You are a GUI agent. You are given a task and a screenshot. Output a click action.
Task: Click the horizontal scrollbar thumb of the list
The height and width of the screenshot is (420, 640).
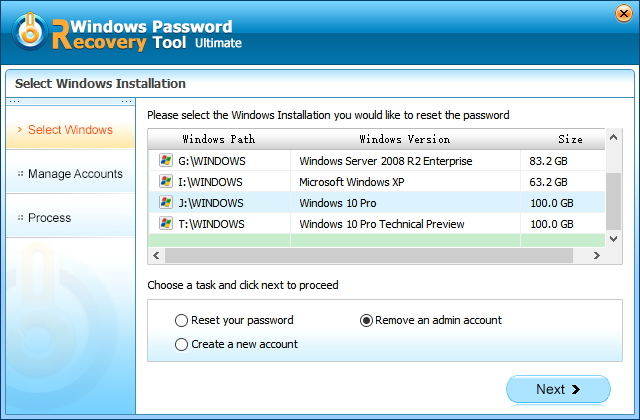click(369, 256)
